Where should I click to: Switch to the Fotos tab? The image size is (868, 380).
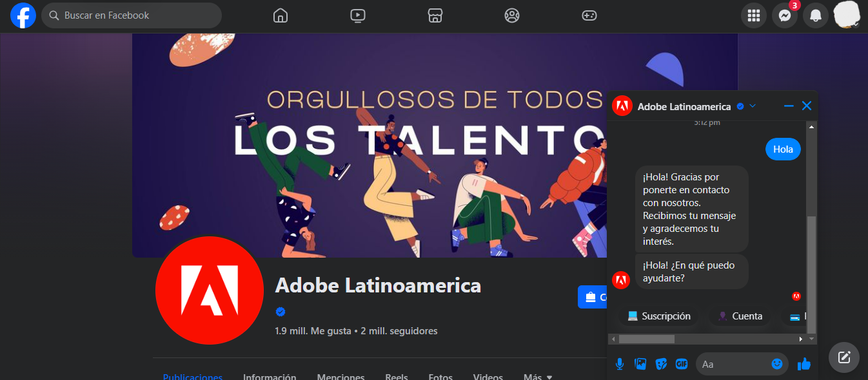(440, 377)
